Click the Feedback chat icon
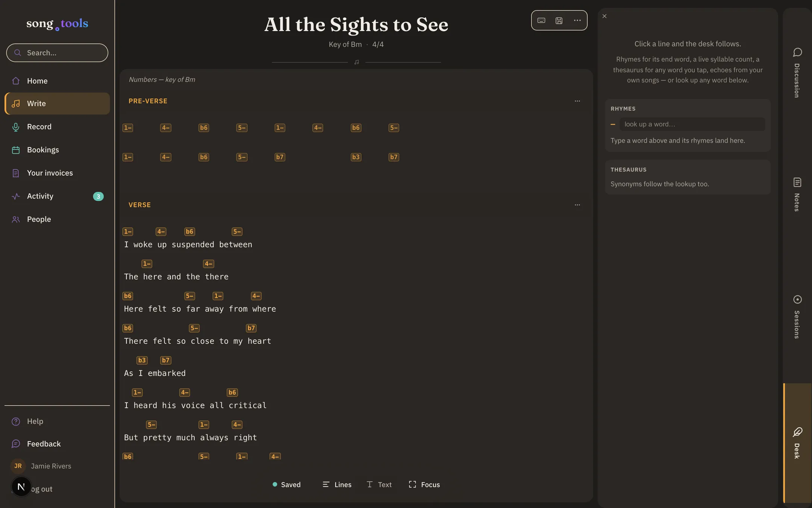Screen dimensions: 812x508 click(16, 444)
